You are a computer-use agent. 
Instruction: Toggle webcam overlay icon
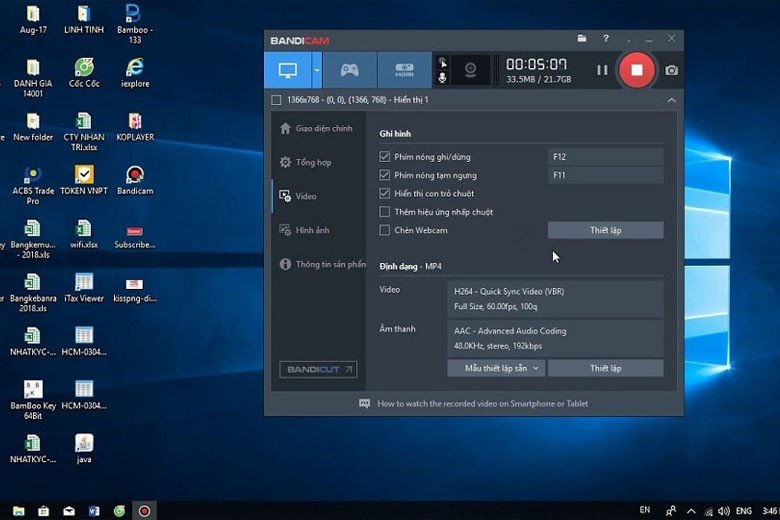point(470,70)
